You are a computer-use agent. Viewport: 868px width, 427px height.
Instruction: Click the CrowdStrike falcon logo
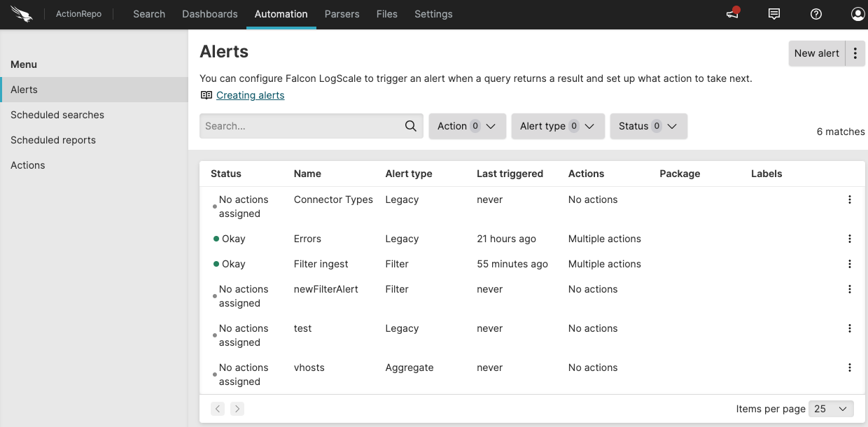pyautogui.click(x=22, y=14)
